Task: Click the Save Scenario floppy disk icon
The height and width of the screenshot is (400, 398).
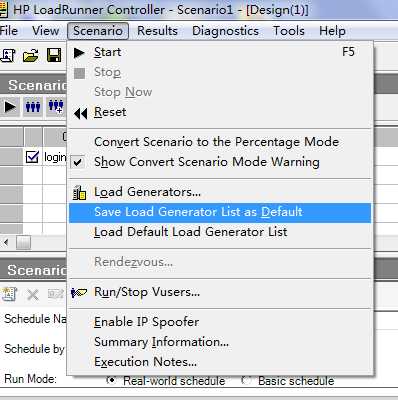Action: click(x=54, y=55)
